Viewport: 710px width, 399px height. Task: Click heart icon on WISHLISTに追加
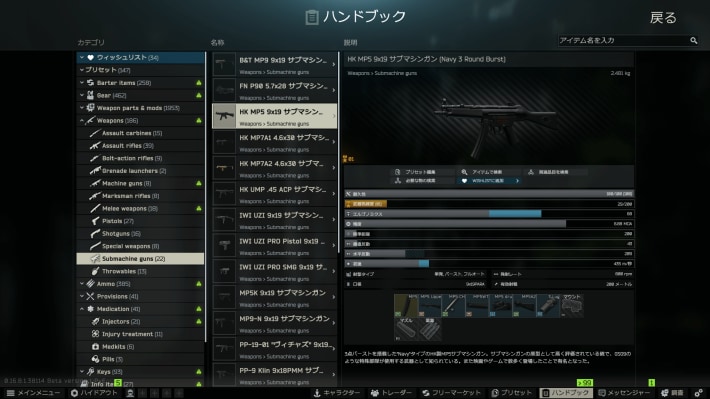pyautogui.click(x=464, y=181)
